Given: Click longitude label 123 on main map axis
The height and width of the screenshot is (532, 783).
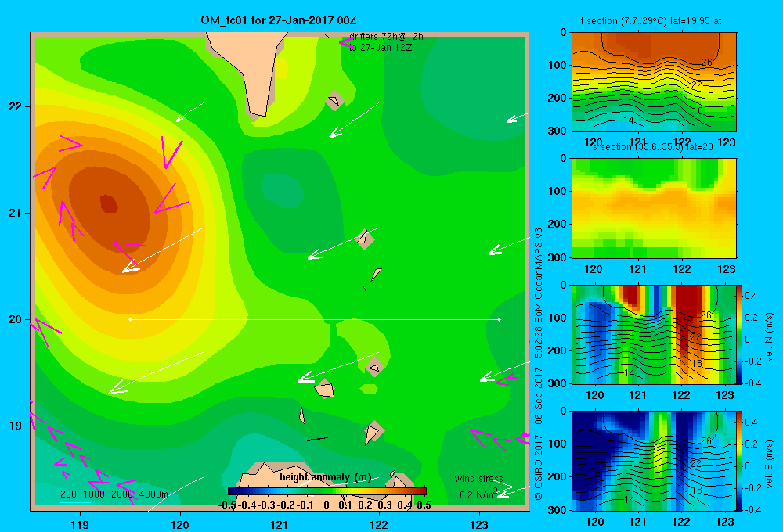Looking at the screenshot, I should pos(479,524).
